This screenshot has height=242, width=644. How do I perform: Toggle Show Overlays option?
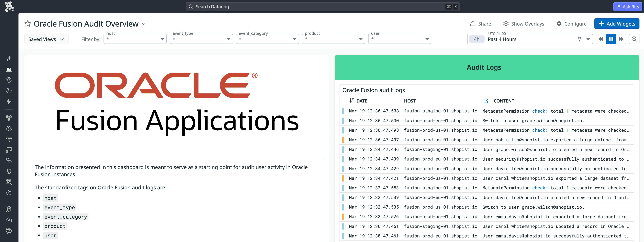point(524,24)
